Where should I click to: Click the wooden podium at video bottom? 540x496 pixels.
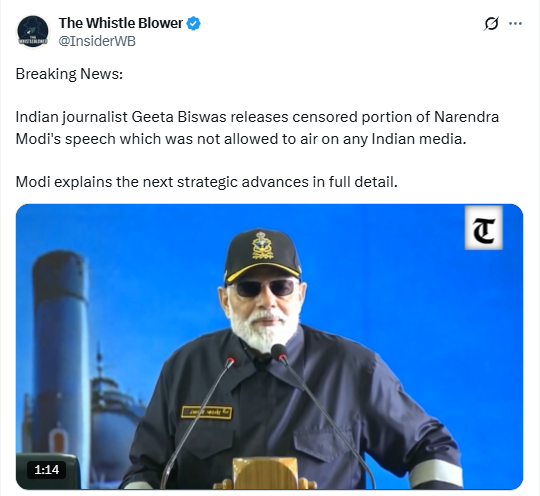(x=264, y=473)
